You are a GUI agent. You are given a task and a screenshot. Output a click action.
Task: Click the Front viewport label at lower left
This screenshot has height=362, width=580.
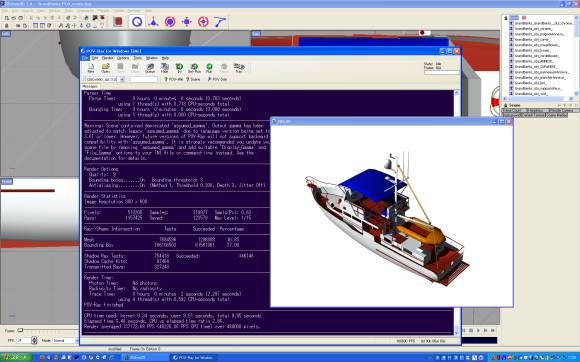click(x=7, y=182)
